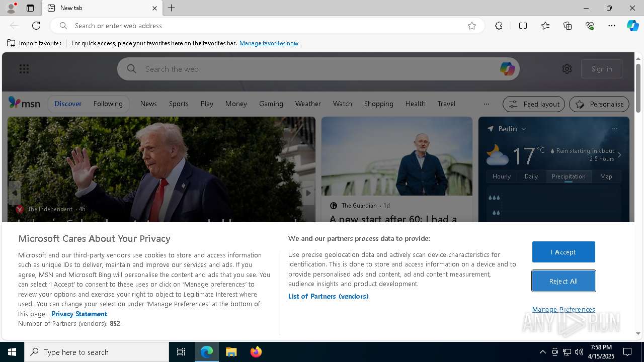Show previous headline slide arrow
The image size is (644, 362).
(15, 193)
